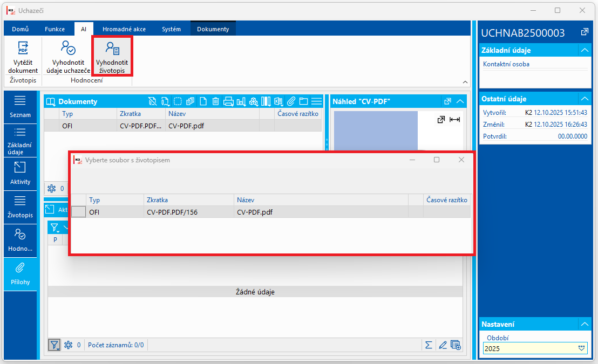Click the Kontaktní osoba link

pos(506,64)
